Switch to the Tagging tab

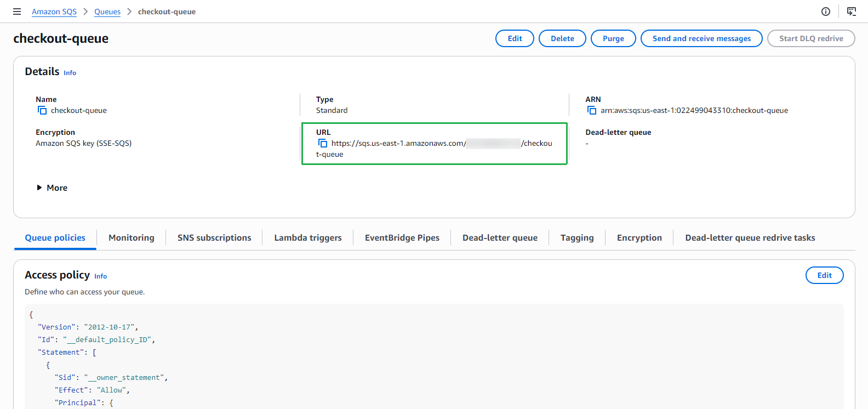pos(577,238)
